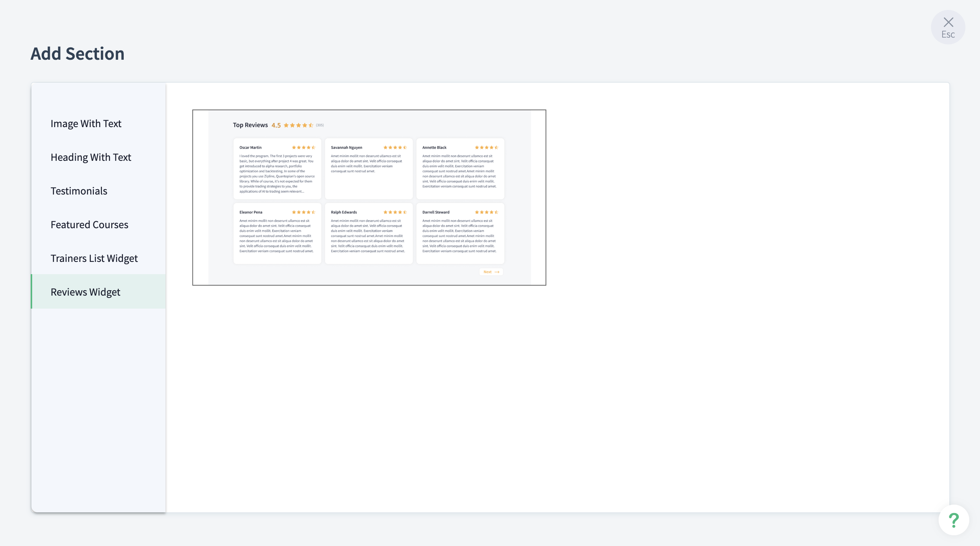Viewport: 980px width, 546px height.
Task: Click the Reviews Widget preview thumbnail
Action: coord(369,198)
